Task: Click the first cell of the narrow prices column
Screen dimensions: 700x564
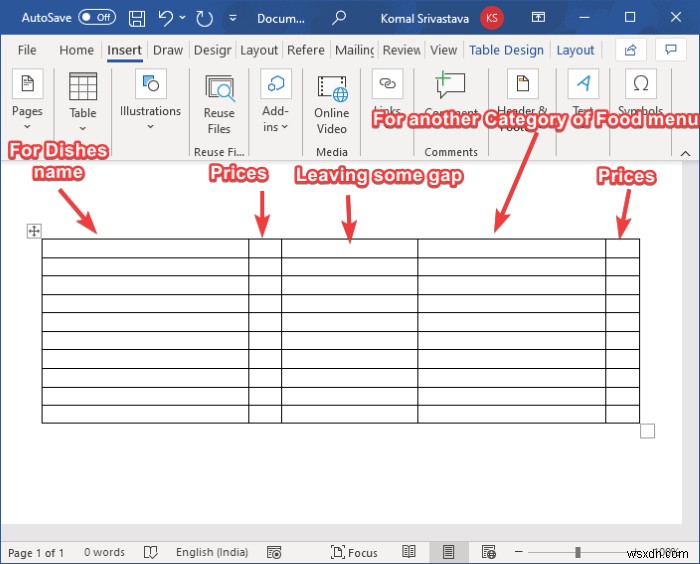Action: pyautogui.click(x=265, y=248)
